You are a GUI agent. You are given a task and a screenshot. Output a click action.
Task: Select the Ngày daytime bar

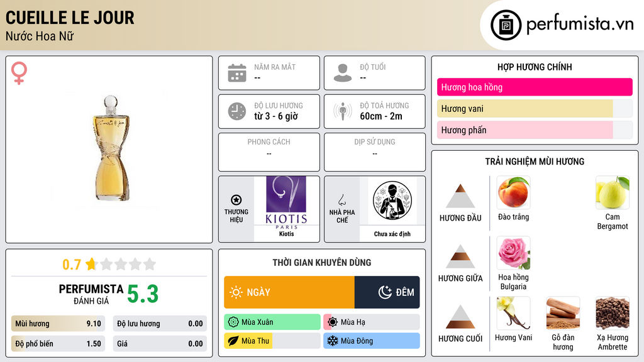coord(289,292)
